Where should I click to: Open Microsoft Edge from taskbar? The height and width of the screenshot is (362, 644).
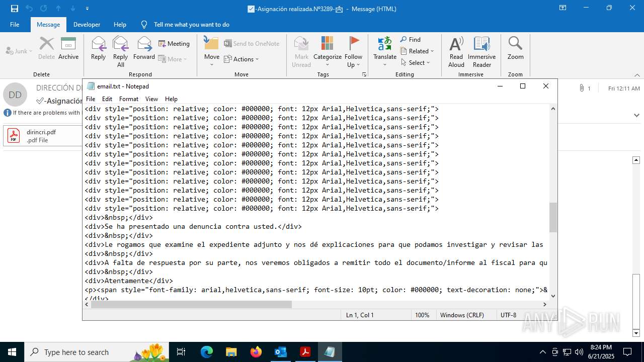207,352
